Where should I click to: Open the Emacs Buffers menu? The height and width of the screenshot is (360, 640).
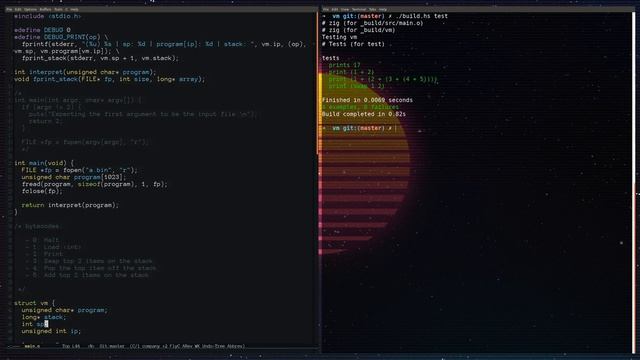(x=45, y=9)
